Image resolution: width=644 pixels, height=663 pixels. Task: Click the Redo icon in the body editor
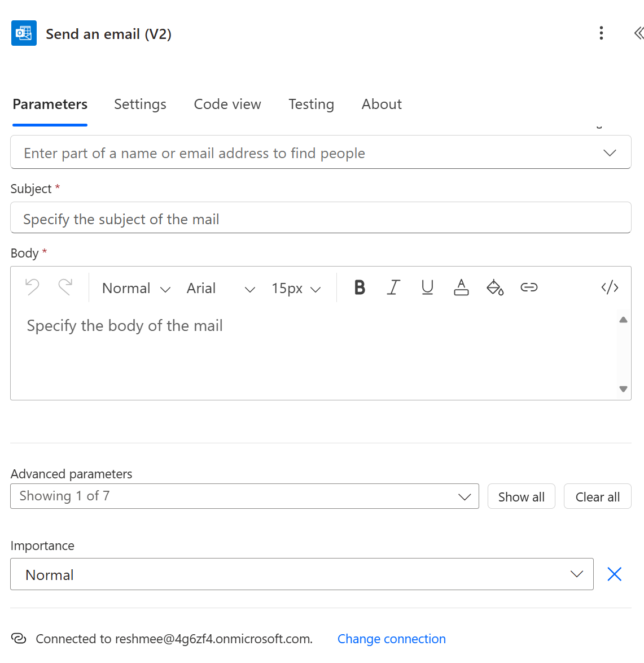(66, 287)
